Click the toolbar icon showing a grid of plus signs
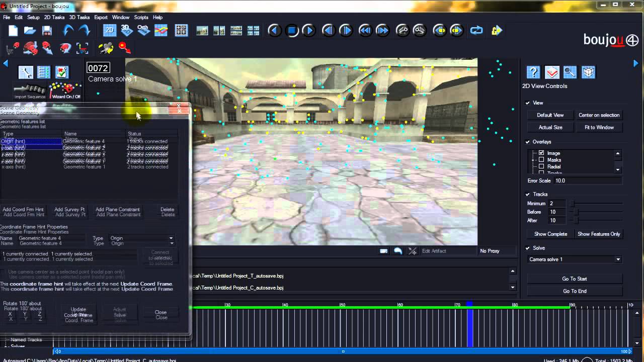Image resolution: width=644 pixels, height=362 pixels. coord(181,31)
